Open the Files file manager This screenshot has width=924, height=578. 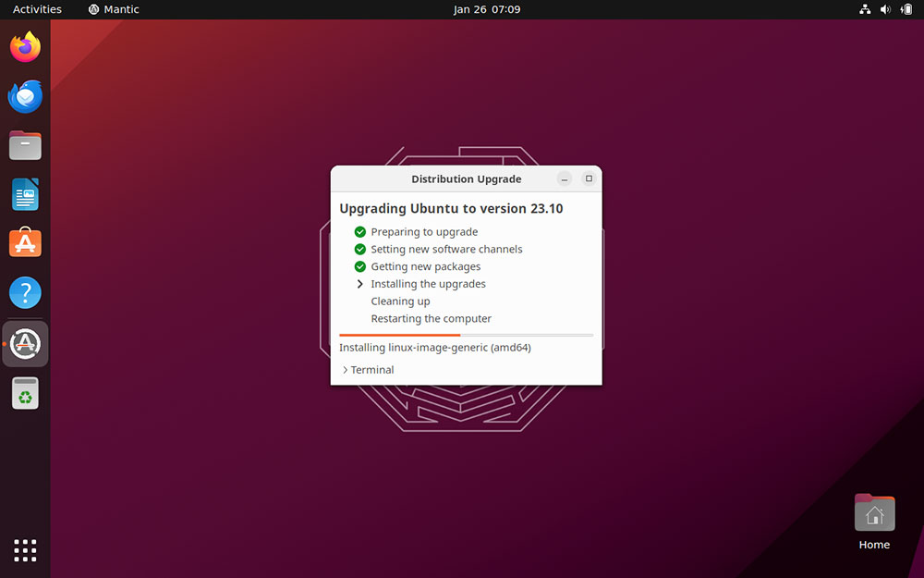[x=25, y=145]
